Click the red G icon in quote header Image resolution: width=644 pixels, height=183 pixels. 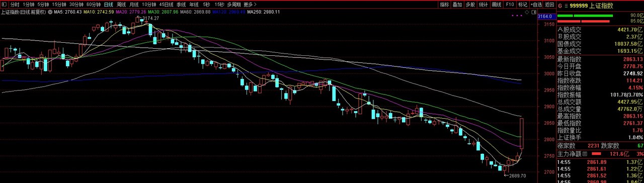559,5
